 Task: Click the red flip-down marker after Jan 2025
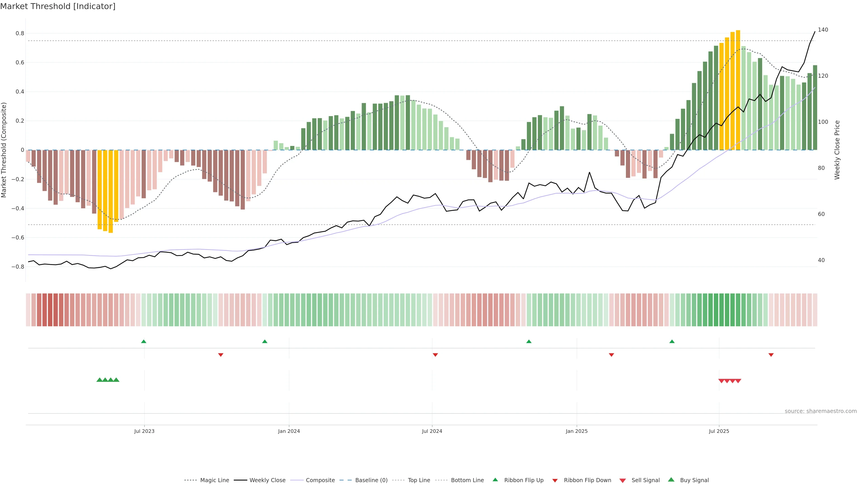611,355
